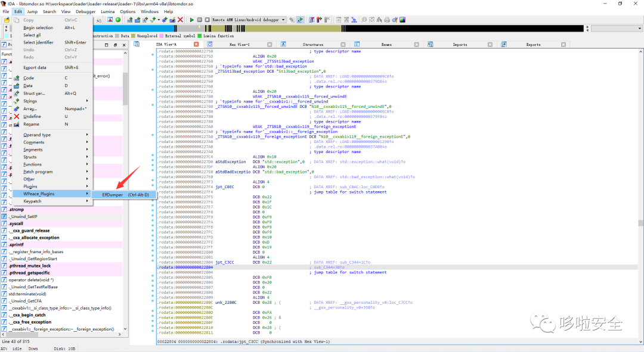Switch to the Enums tab
644x352 pixels.
[386, 44]
